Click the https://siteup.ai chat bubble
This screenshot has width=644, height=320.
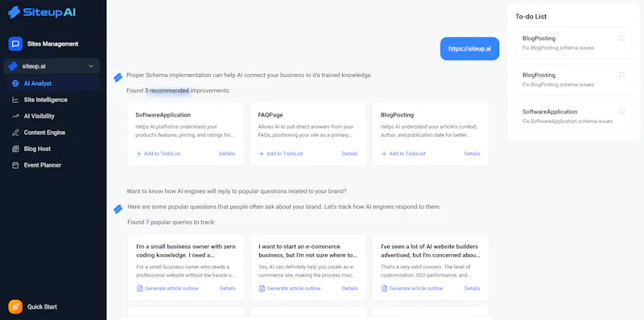[x=469, y=49]
